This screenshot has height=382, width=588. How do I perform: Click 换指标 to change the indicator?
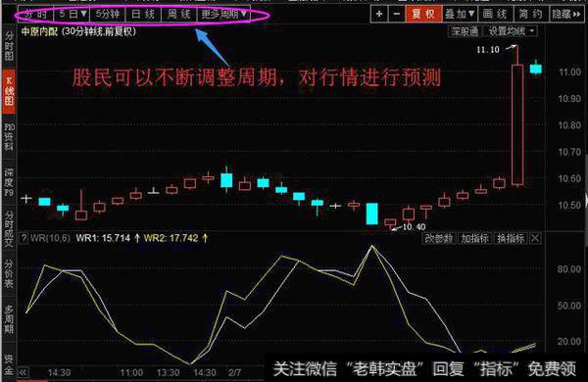[x=511, y=238]
